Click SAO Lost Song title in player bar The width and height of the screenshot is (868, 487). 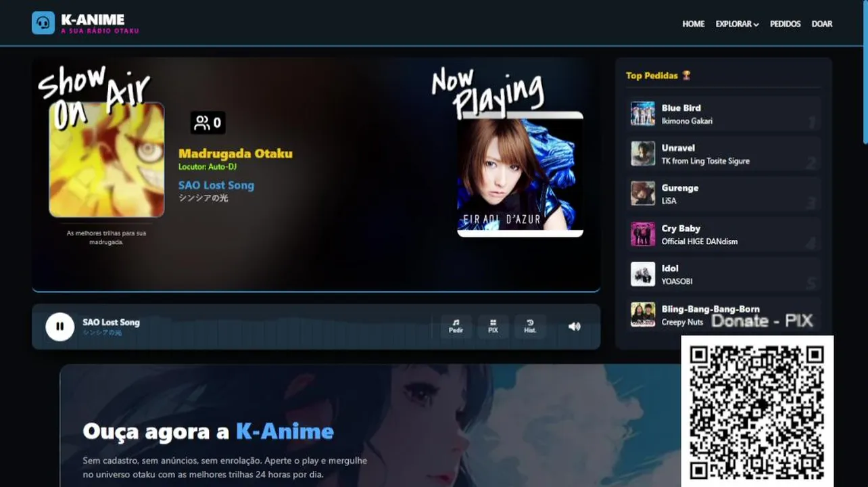click(111, 322)
